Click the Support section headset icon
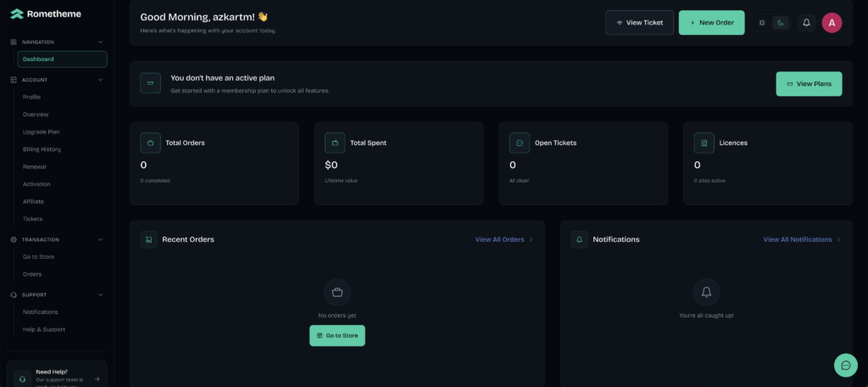The image size is (868, 387). pos(14,295)
